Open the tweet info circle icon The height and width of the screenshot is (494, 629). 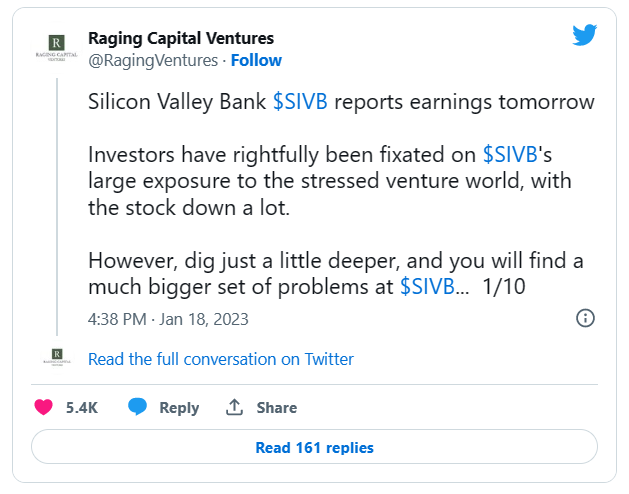(585, 318)
